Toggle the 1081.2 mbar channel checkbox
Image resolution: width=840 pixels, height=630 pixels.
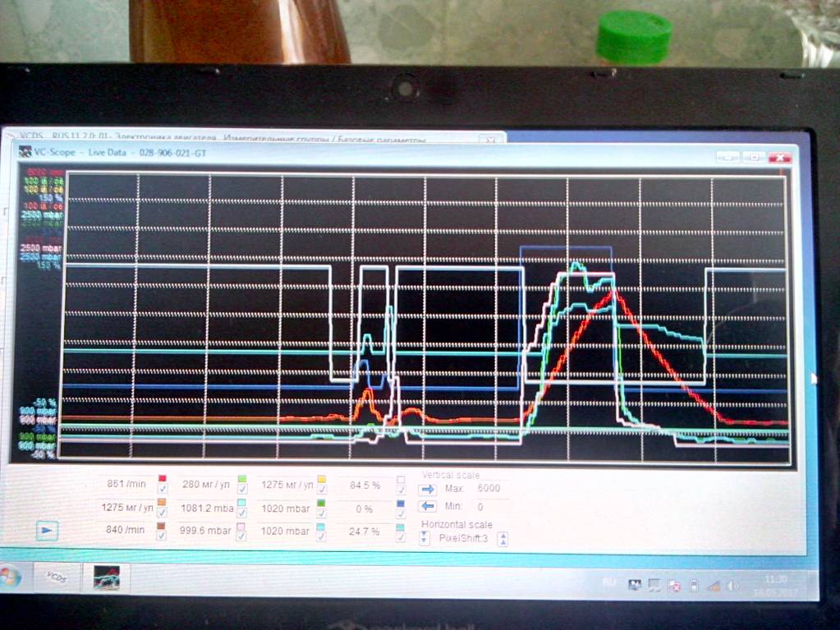coord(241,513)
